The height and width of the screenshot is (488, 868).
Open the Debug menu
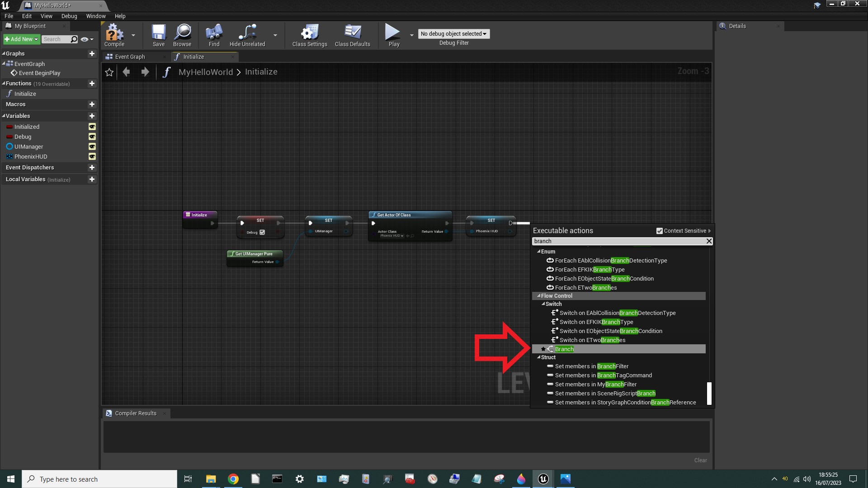pyautogui.click(x=69, y=16)
